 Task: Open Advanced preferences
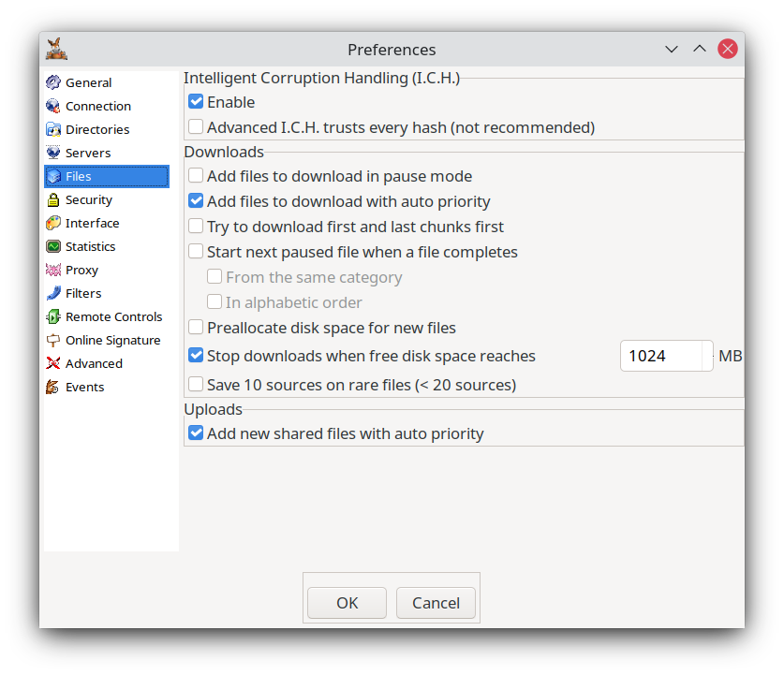[107, 363]
